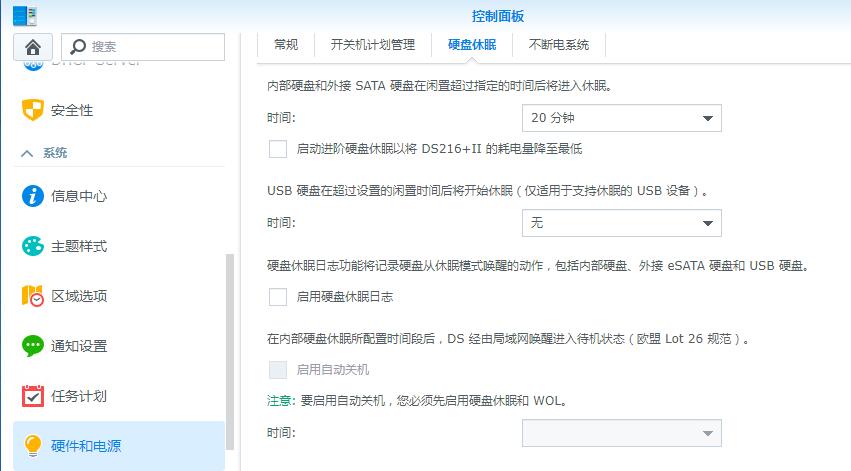The height and width of the screenshot is (471, 851).
Task: Open USB disk time dropdown showing 无
Action: point(621,223)
